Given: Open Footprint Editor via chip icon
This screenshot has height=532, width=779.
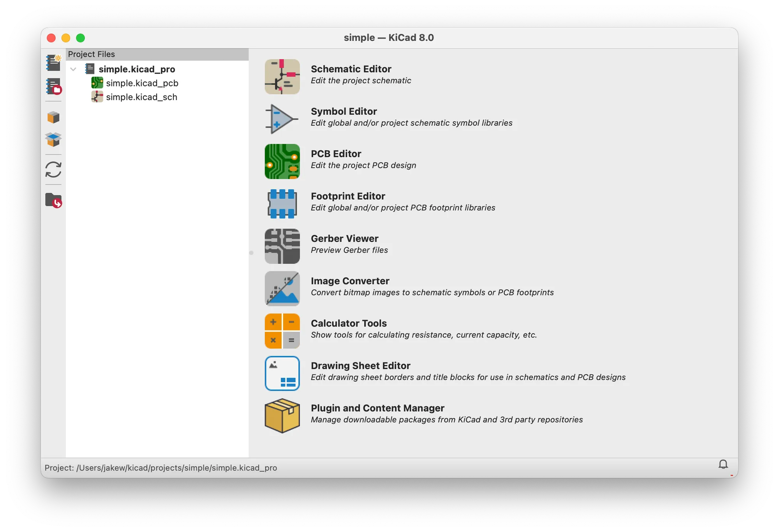Looking at the screenshot, I should tap(282, 204).
